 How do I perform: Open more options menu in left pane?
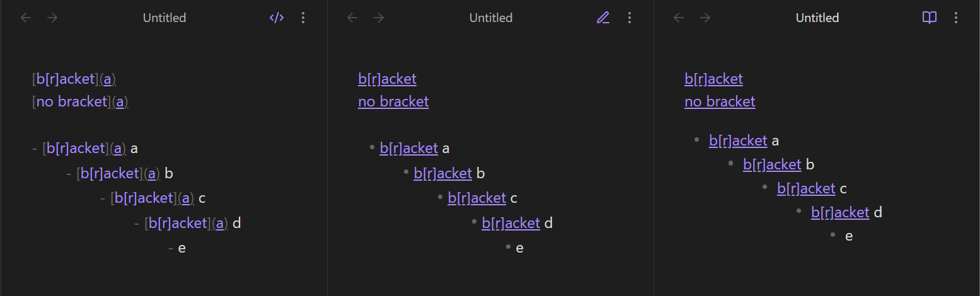click(x=303, y=18)
